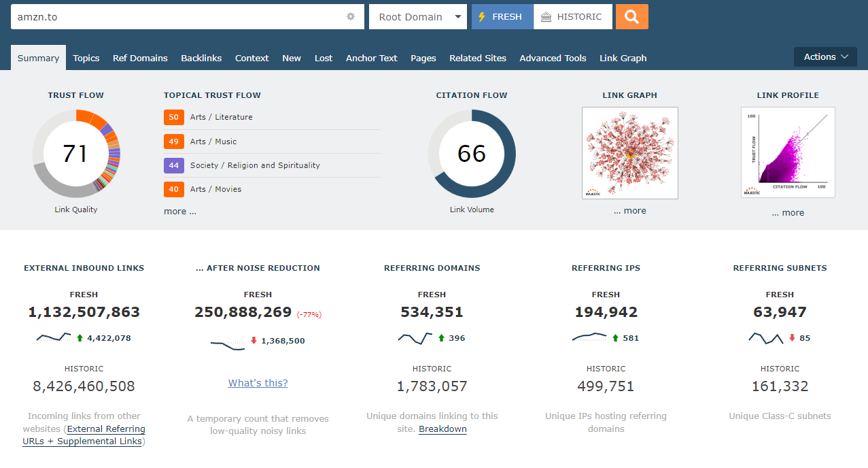Click the After Noise Reduction sparkline
This screenshot has width=868, height=468.
228,345
